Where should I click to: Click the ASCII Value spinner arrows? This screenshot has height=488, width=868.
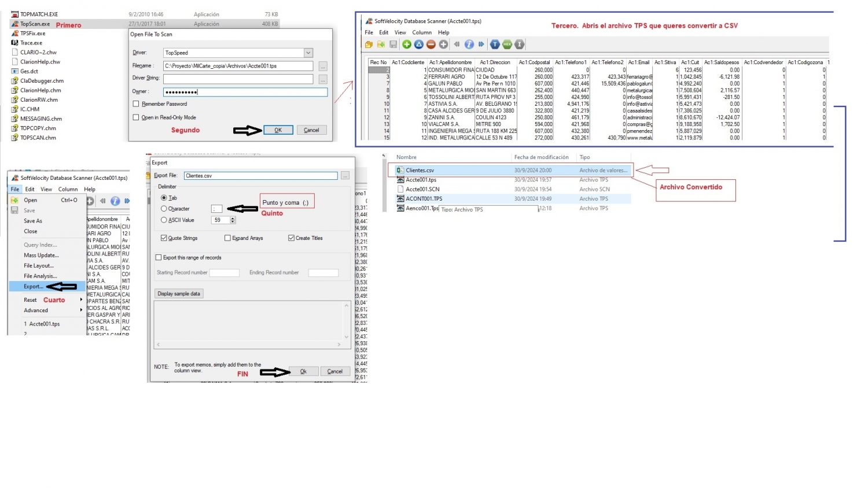point(233,220)
